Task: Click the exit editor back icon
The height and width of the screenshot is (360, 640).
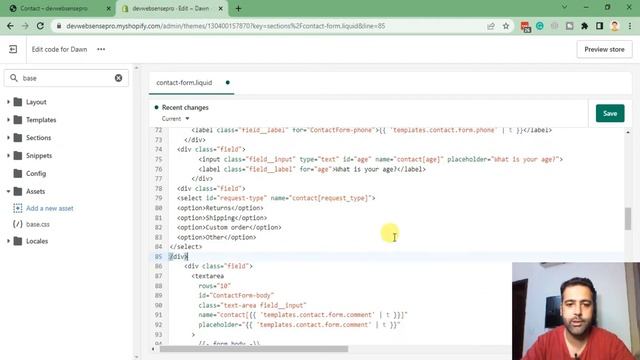Action: 13,49
